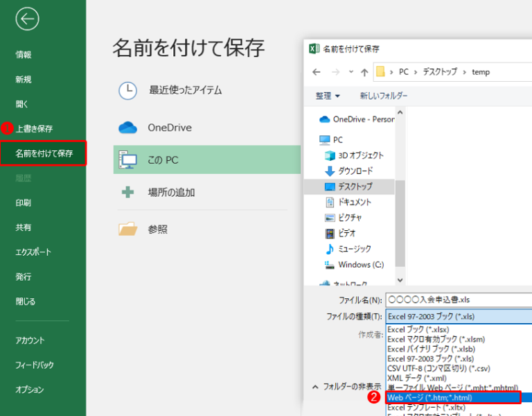
Task: Open the recently used items clock icon
Action: [x=127, y=90]
